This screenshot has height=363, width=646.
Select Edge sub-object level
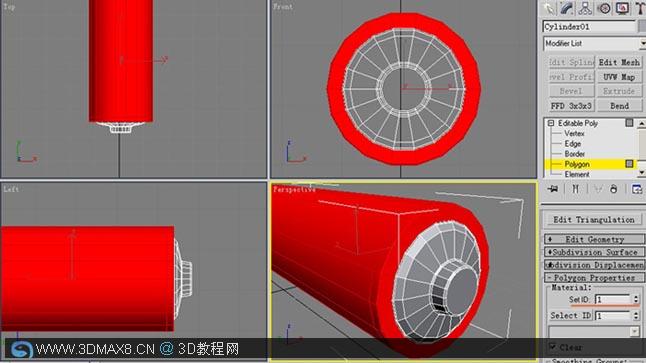573,144
